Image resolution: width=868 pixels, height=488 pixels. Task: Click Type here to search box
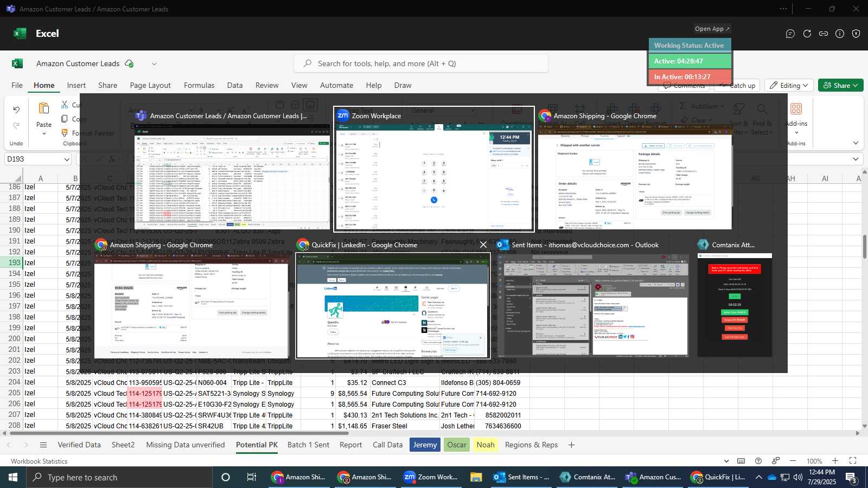click(119, 477)
